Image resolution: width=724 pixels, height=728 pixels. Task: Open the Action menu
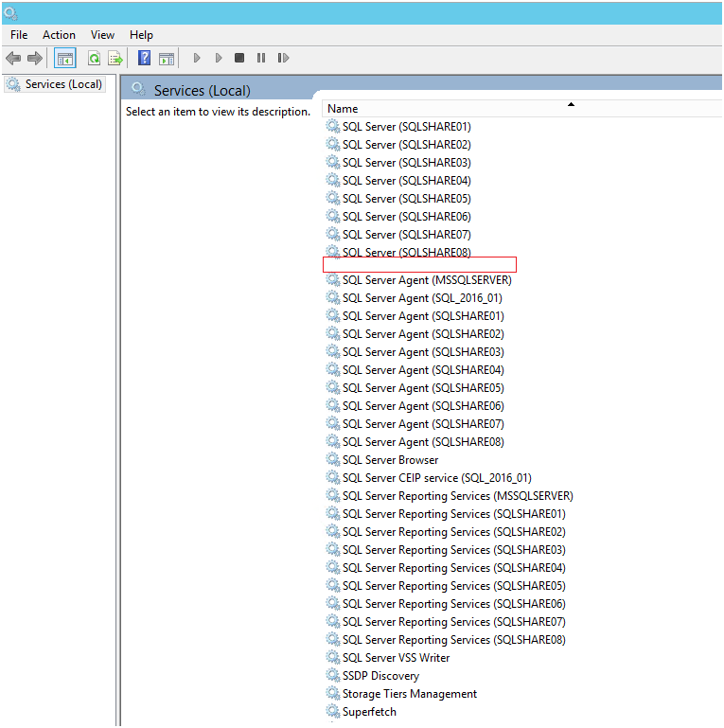[x=59, y=35]
